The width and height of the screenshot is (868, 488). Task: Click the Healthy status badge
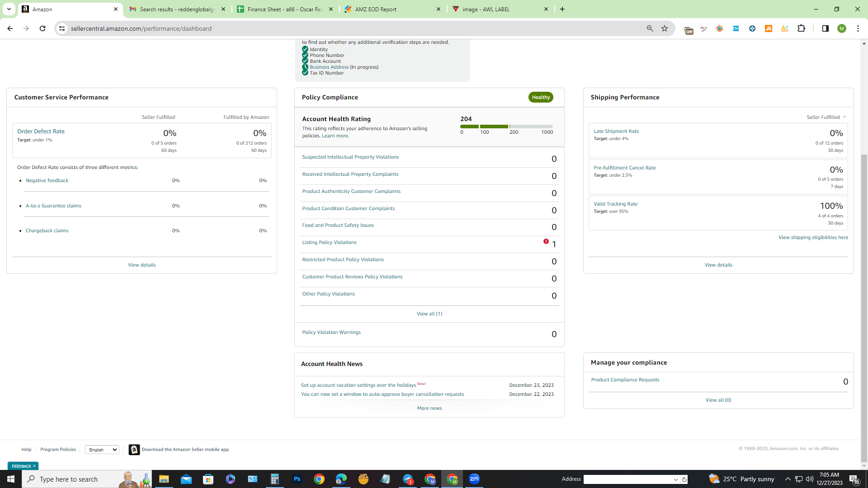541,97
